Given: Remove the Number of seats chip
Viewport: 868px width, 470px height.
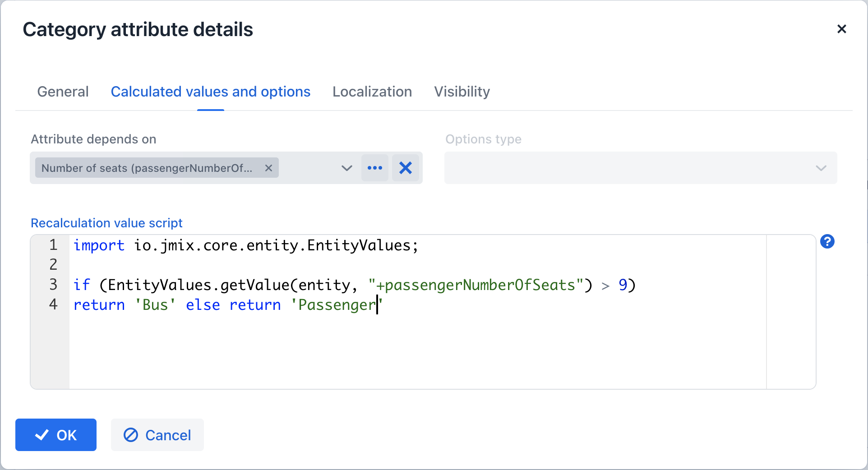Looking at the screenshot, I should coord(268,168).
